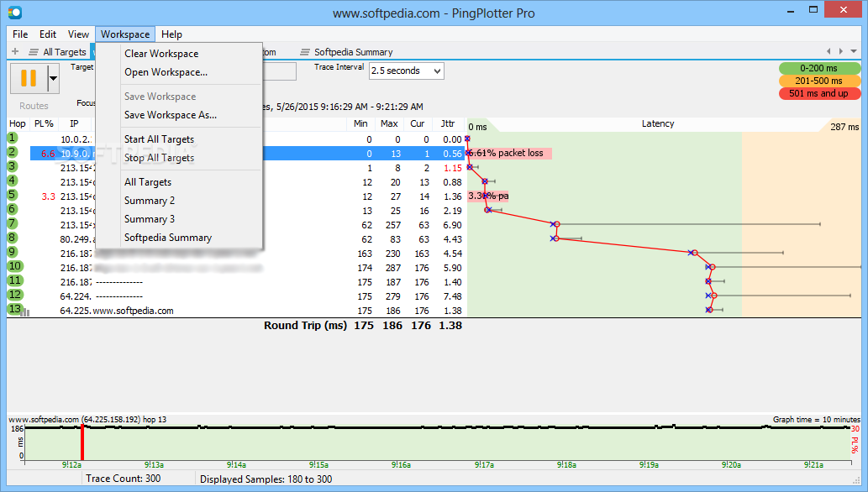
Task: Add a new tab with plus icon
Action: point(15,51)
